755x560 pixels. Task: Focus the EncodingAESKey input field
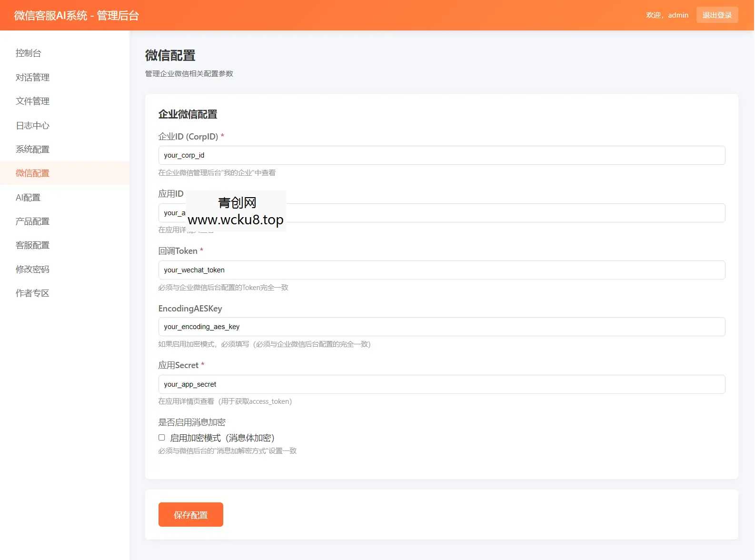[x=441, y=327]
